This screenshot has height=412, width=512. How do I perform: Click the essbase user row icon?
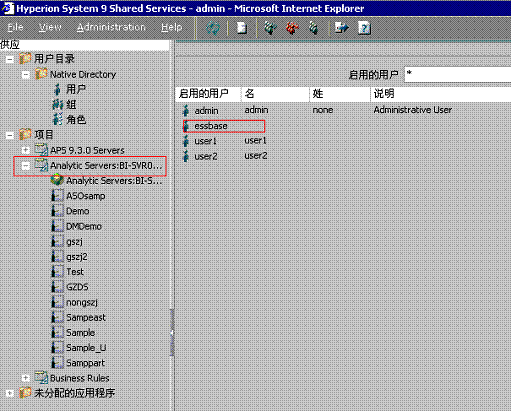pos(186,126)
